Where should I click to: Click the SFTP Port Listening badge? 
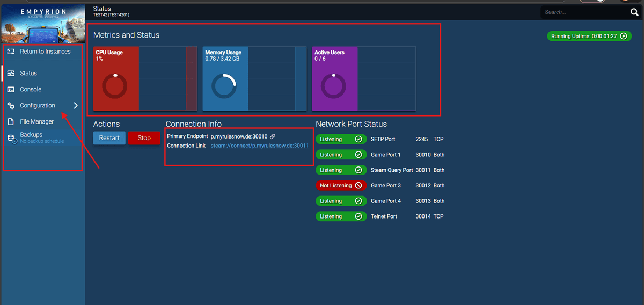click(x=341, y=139)
